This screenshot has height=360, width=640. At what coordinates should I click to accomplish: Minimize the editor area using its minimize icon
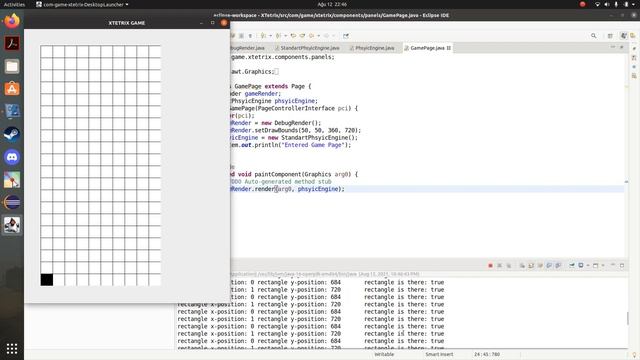613,47
